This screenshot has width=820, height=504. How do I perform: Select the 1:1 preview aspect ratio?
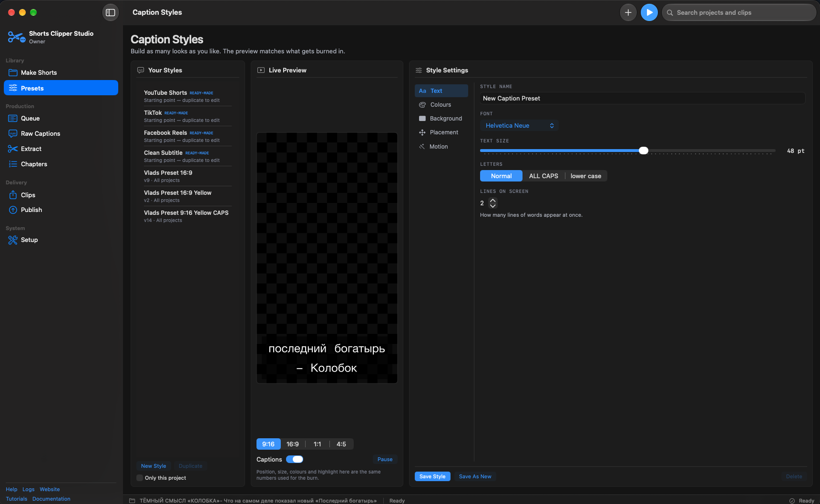click(318, 444)
